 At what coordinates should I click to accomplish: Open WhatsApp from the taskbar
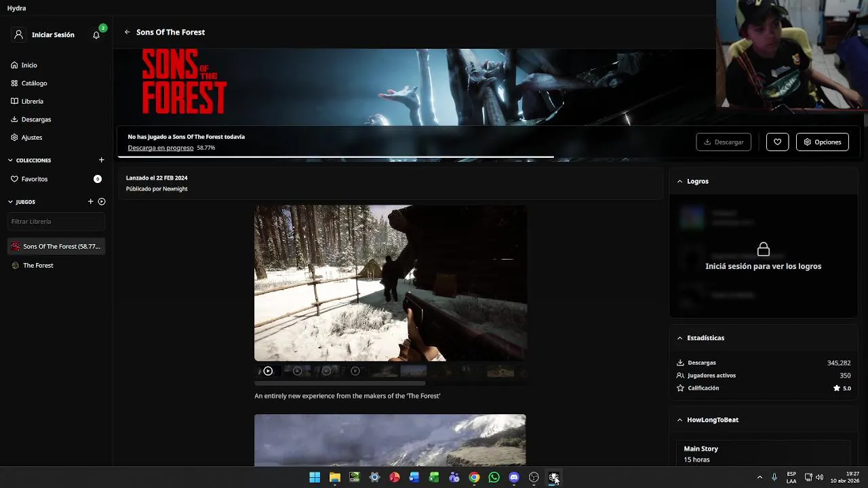point(494,477)
